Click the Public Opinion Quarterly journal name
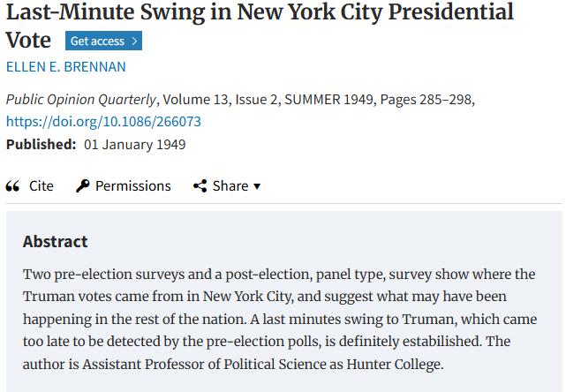 82,100
